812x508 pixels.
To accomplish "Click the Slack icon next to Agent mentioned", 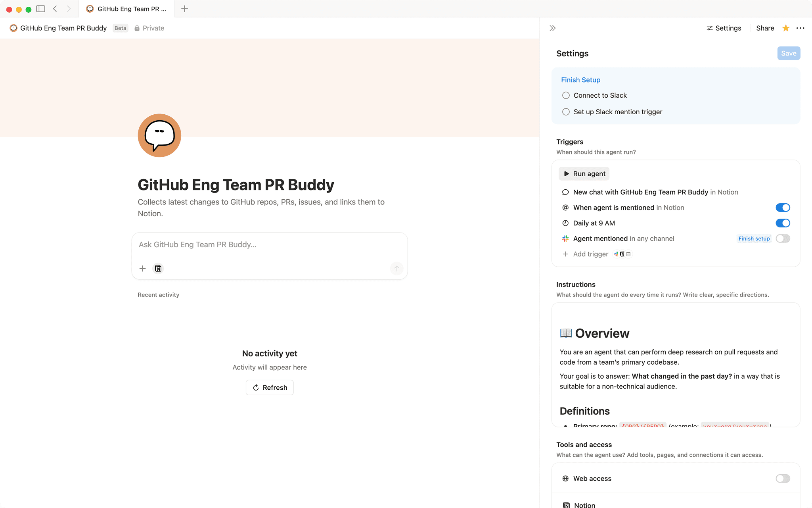I will coord(565,238).
